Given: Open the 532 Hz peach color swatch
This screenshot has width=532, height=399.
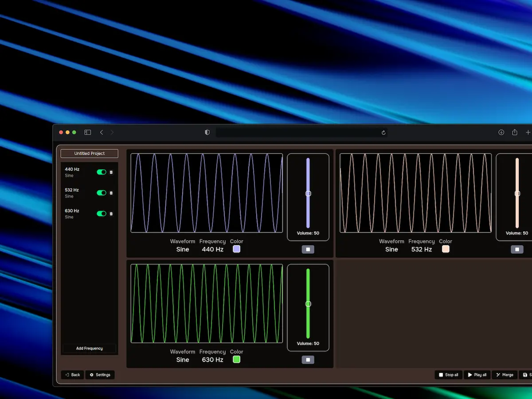Looking at the screenshot, I should [x=446, y=249].
